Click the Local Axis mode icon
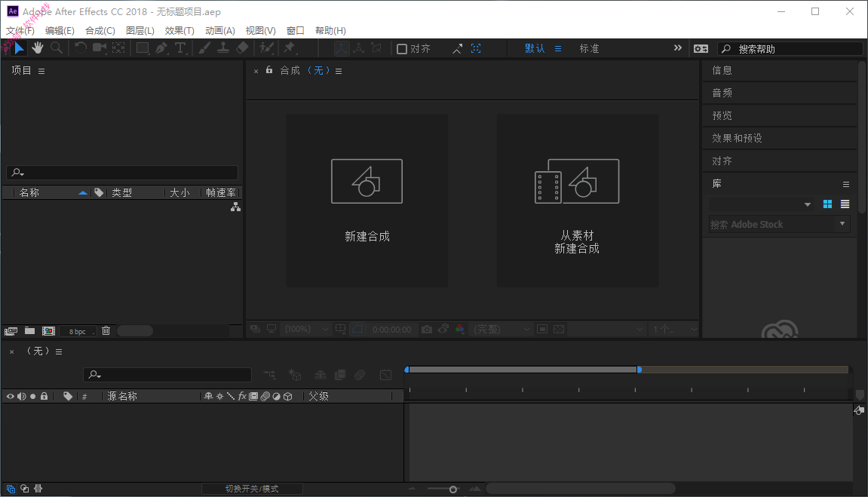The height and width of the screenshot is (497, 868). coord(341,48)
